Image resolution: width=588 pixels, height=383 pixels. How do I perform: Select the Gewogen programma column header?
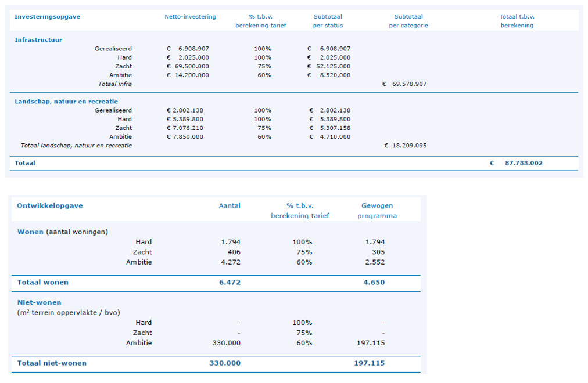point(377,211)
